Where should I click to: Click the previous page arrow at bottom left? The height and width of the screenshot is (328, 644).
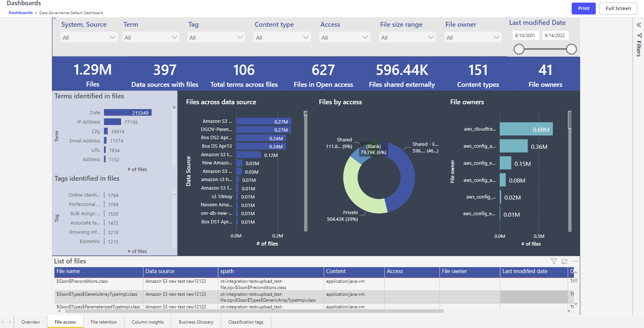(x=3, y=322)
